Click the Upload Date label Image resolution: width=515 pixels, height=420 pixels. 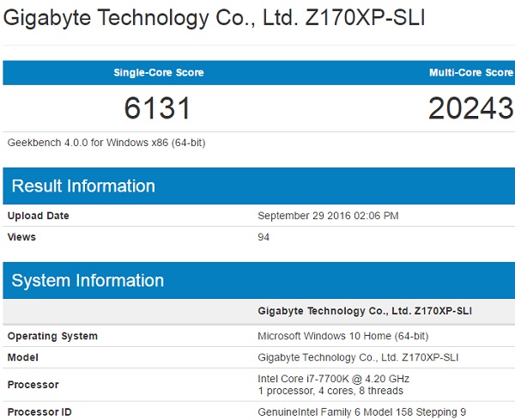39,216
